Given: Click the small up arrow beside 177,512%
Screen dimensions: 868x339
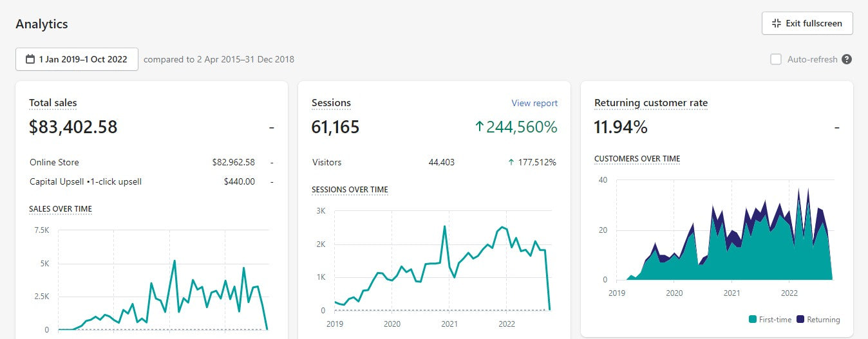Looking at the screenshot, I should (x=511, y=163).
